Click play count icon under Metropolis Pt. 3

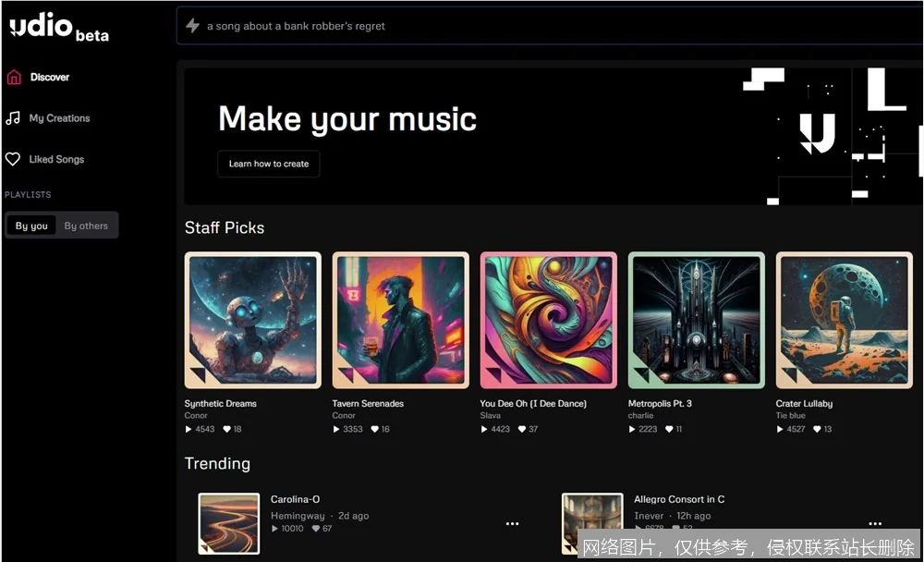point(633,429)
